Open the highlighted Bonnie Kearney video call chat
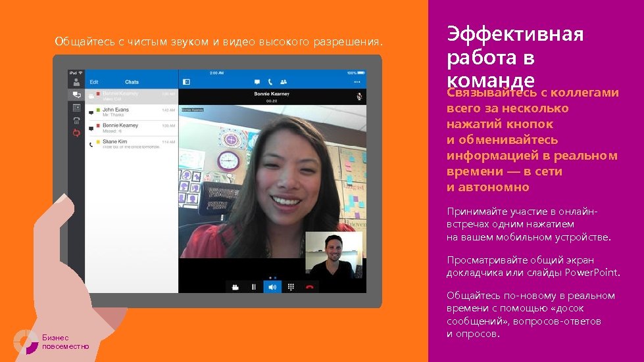This screenshot has height=362, width=644. click(132, 97)
